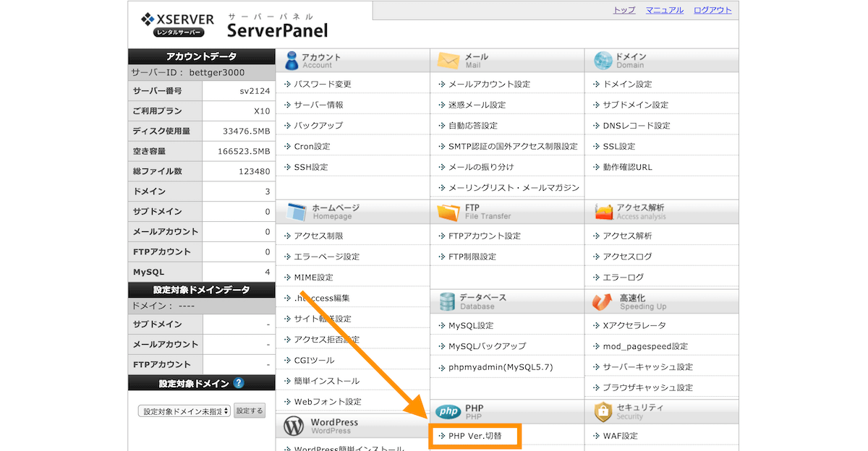868x451 pixels.
Task: Click the Account section person icon
Action: coord(292,61)
